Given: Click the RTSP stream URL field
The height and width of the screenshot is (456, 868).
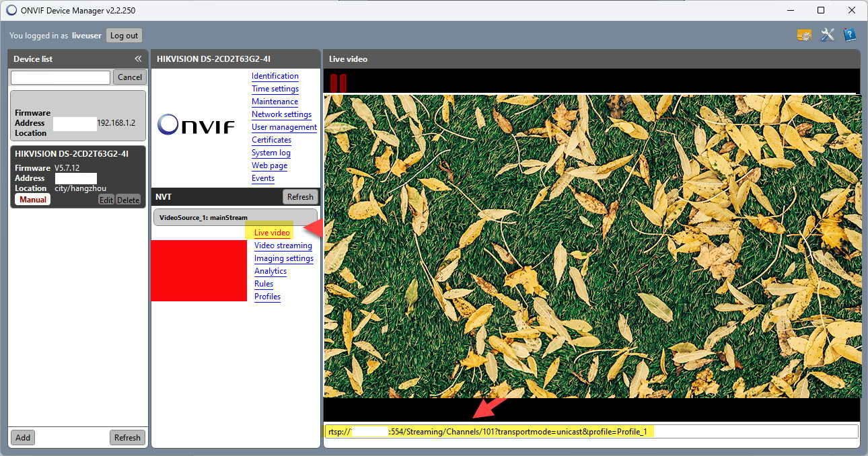Looking at the screenshot, I should pyautogui.click(x=591, y=431).
